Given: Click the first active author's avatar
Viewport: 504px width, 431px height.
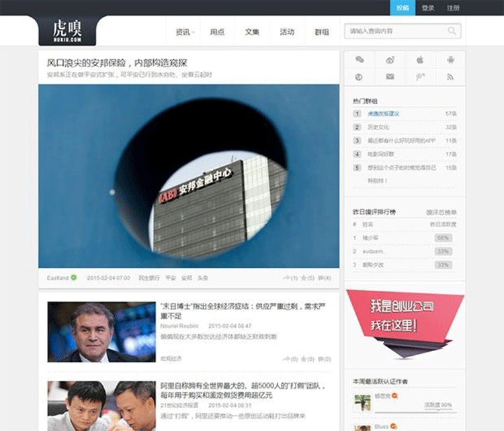Looking at the screenshot, I should [x=362, y=402].
